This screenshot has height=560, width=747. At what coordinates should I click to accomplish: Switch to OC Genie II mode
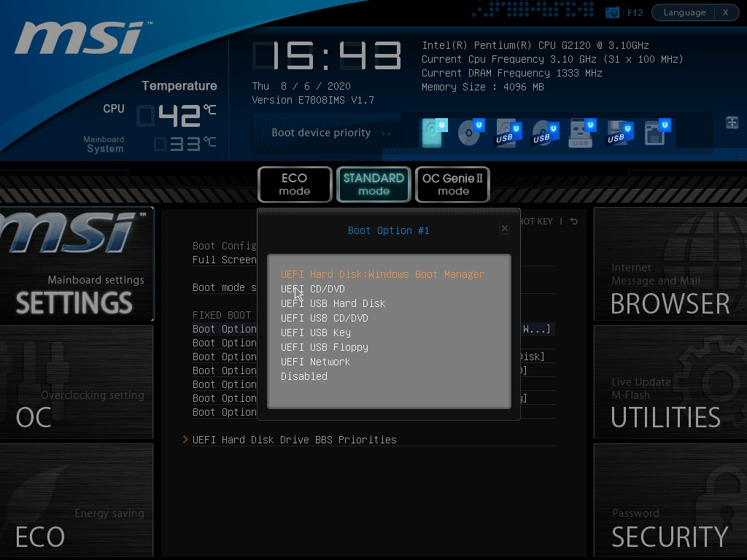[x=452, y=184]
